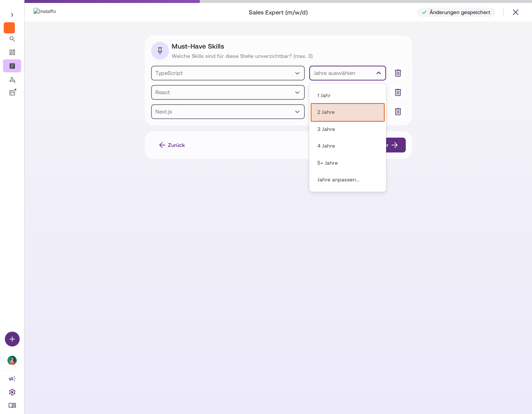The image size is (532, 414).
Task: Open the Next.js skill dropdown
Action: 228,112
